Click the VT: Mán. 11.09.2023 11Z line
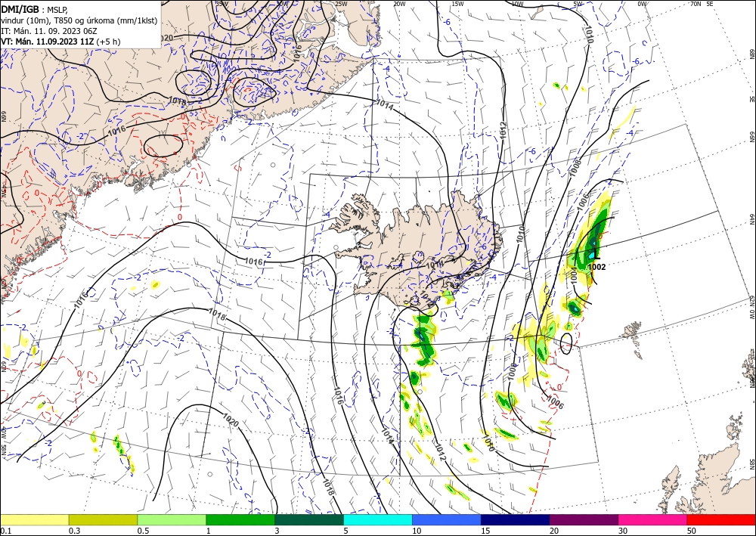 [60, 42]
